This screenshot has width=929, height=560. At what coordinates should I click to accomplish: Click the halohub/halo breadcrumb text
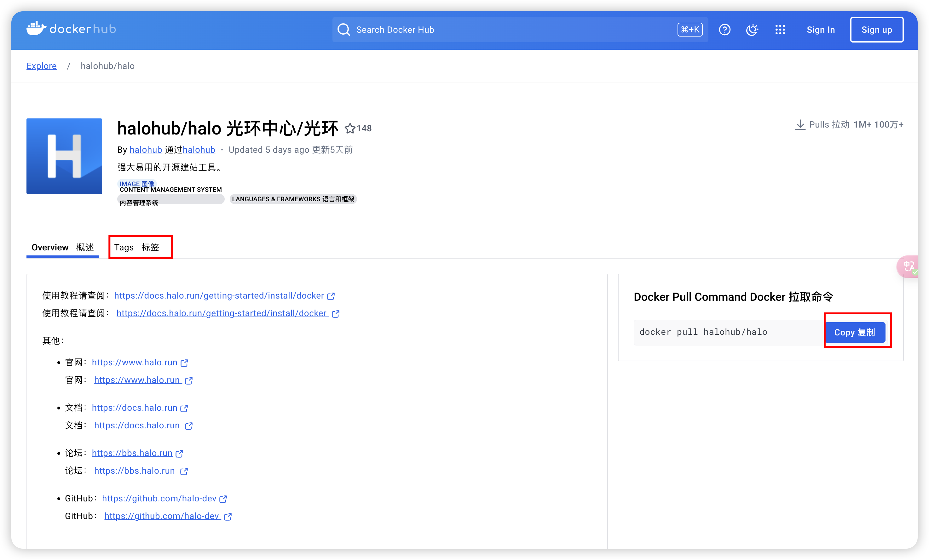point(107,66)
